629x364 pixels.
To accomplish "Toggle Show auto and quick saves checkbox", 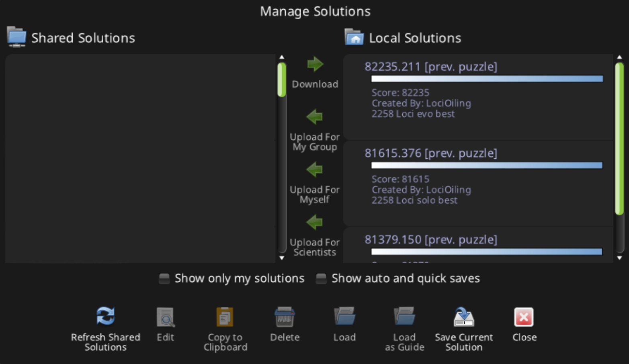I will pyautogui.click(x=321, y=278).
